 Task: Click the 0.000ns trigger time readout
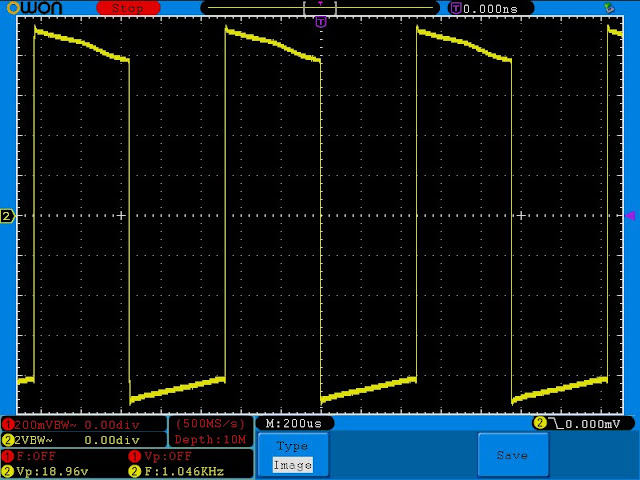pyautogui.click(x=490, y=9)
